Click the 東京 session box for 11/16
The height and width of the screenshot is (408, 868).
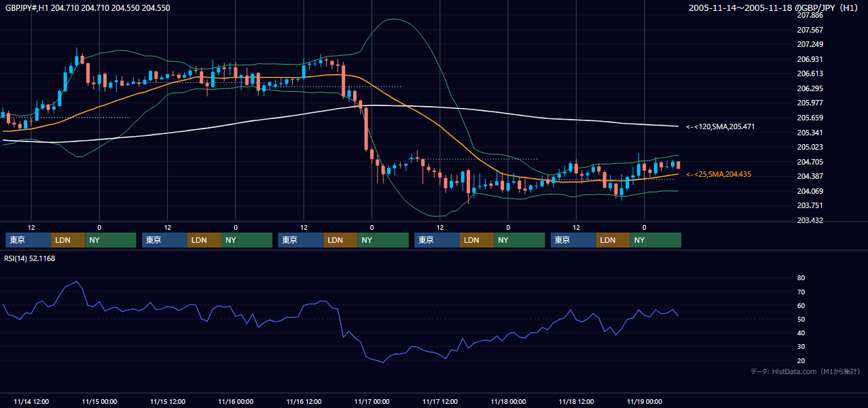(301, 240)
